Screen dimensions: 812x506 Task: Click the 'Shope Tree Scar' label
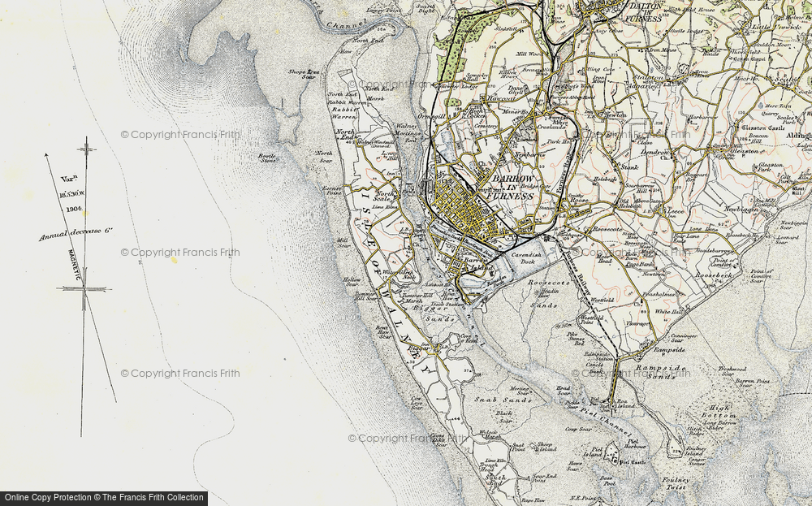303,74
